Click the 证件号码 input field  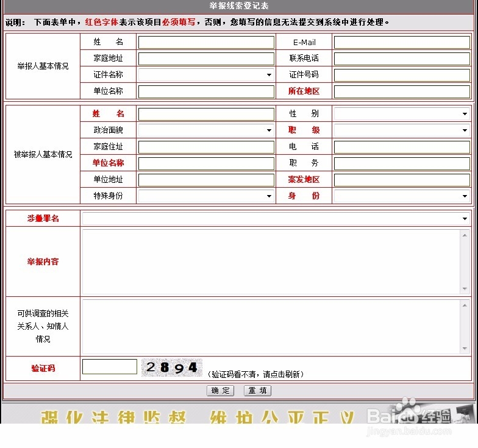(x=402, y=75)
